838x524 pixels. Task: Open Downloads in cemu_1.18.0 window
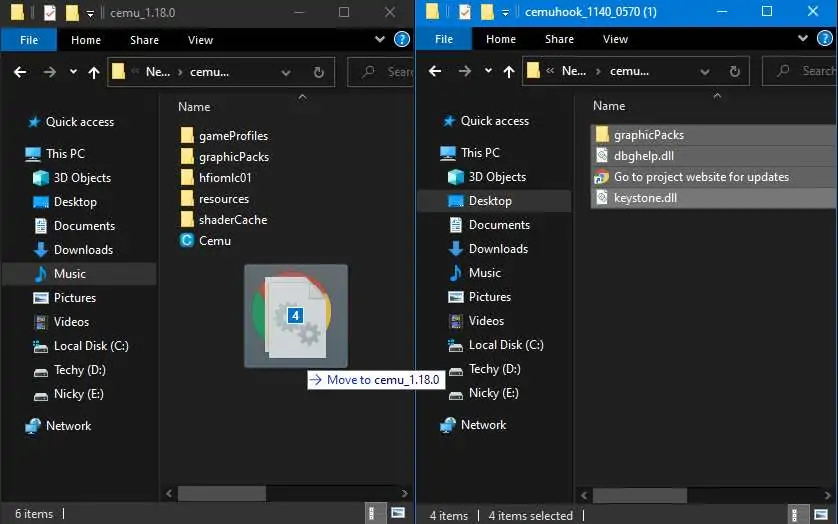click(74, 250)
